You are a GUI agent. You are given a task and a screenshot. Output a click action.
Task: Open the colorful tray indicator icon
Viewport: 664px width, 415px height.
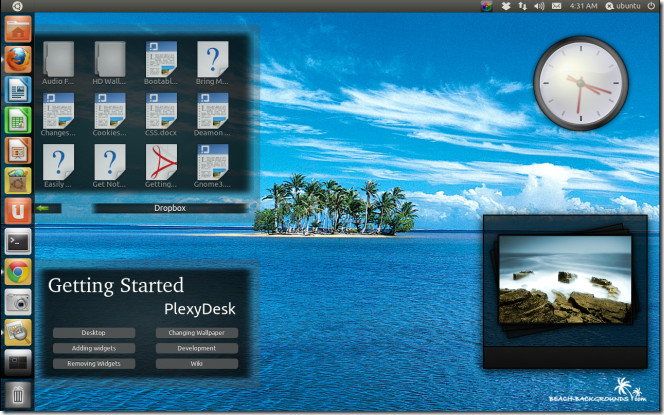[487, 6]
